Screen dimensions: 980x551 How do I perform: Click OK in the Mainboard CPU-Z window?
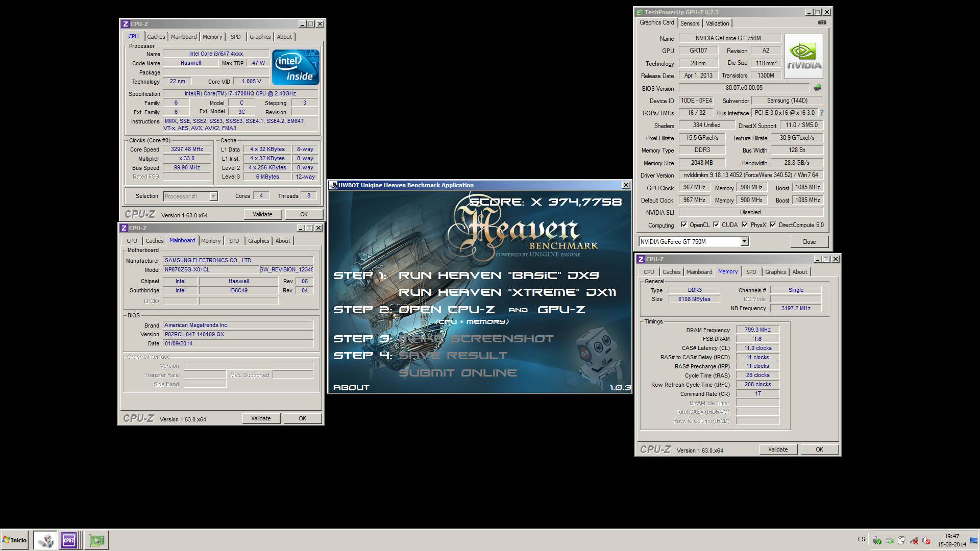(302, 418)
